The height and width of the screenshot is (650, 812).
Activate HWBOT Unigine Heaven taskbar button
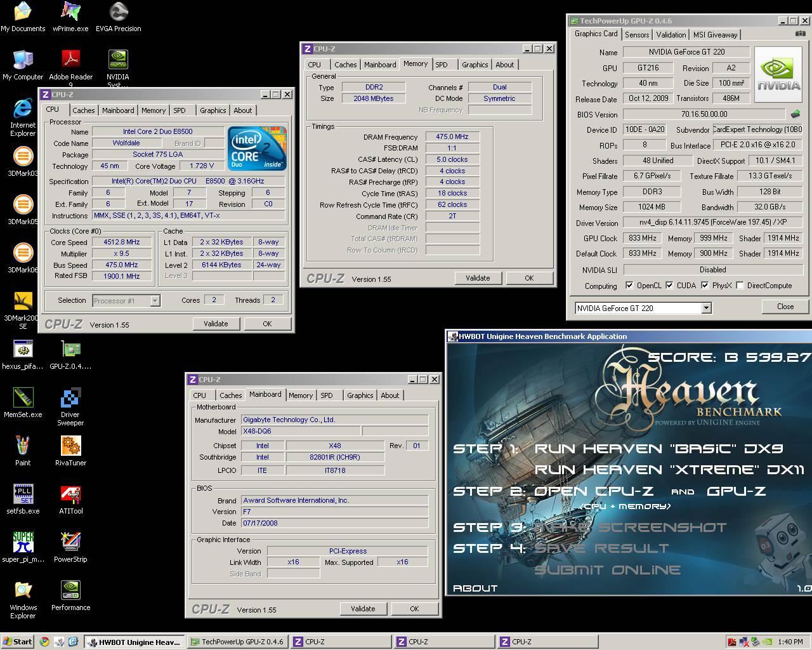134,642
